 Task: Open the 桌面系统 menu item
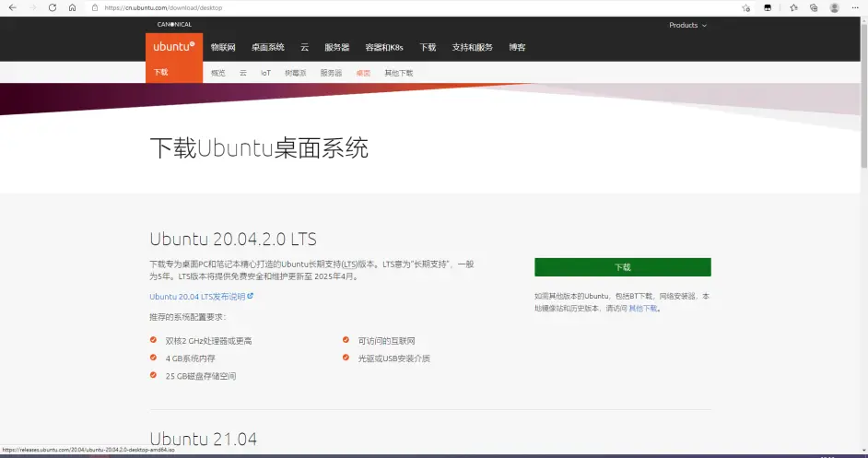(268, 47)
